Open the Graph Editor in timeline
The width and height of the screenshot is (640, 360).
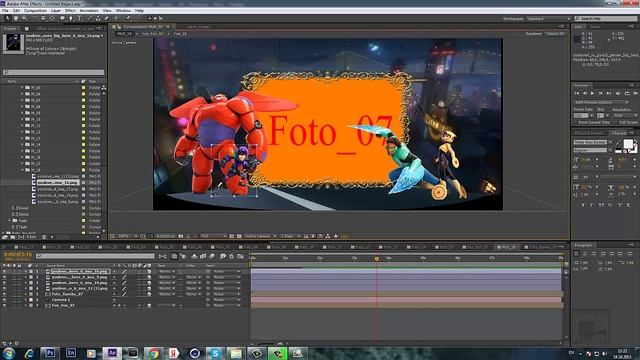tap(240, 256)
